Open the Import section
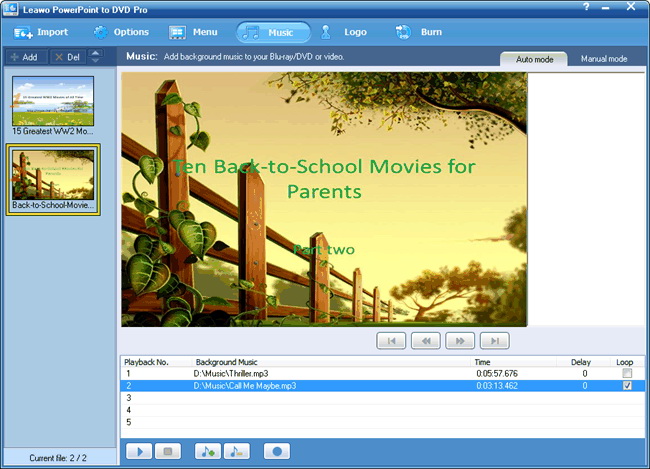650x469 pixels. (x=42, y=32)
